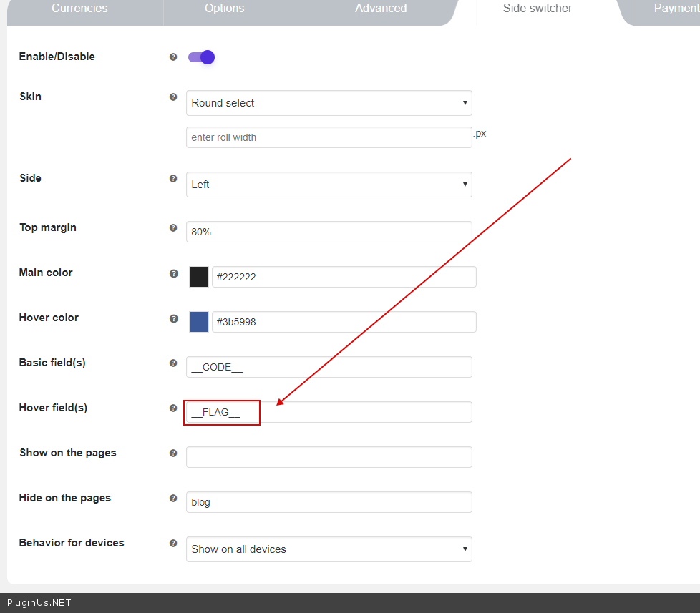Click the roll width input field
The image size is (700, 613).
pos(329,137)
